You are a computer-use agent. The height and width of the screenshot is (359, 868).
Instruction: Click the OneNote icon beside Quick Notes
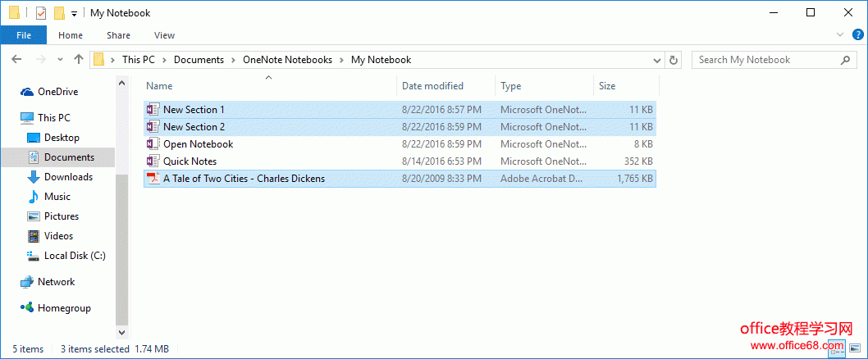152,161
